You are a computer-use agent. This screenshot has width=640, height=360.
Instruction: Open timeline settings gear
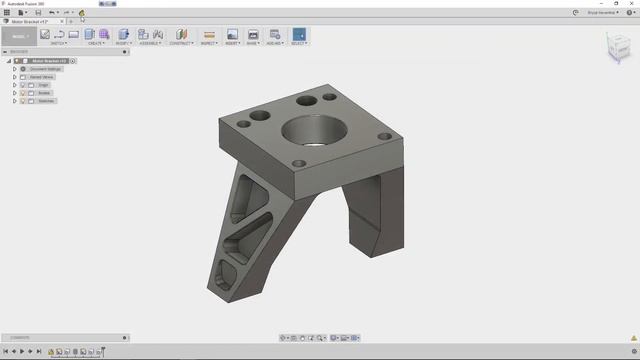634,351
